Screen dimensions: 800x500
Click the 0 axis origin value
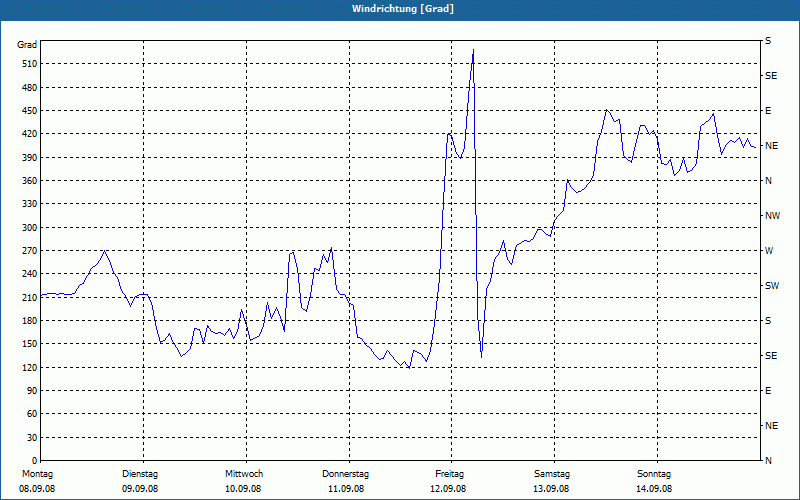tap(35, 461)
